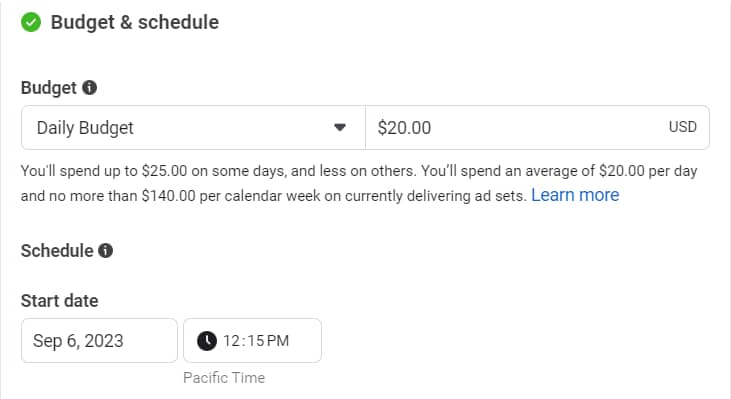The height and width of the screenshot is (399, 731).
Task: Select the minutes value 15 in start time
Action: (x=256, y=341)
